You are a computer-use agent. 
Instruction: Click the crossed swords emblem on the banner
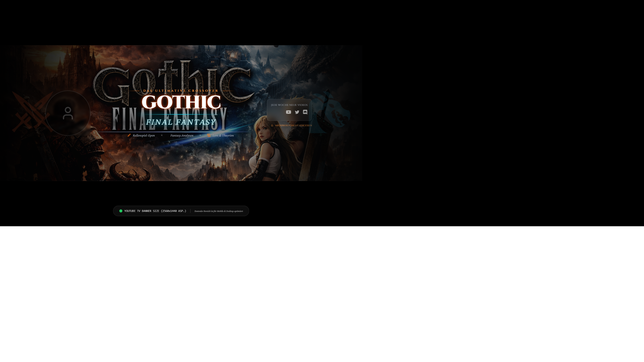point(33,112)
